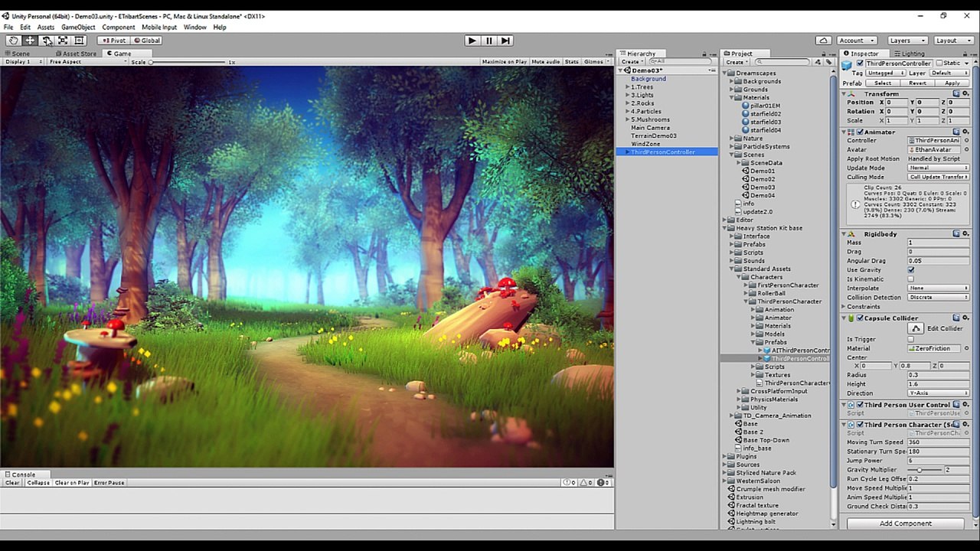Select the Move tool
The height and width of the screenshot is (551, 980).
30,41
